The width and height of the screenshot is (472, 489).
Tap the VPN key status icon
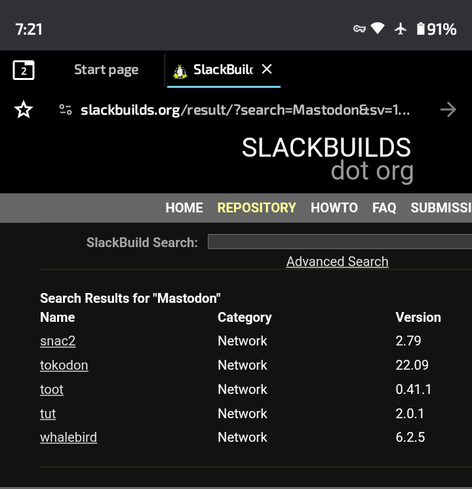pyautogui.click(x=359, y=29)
